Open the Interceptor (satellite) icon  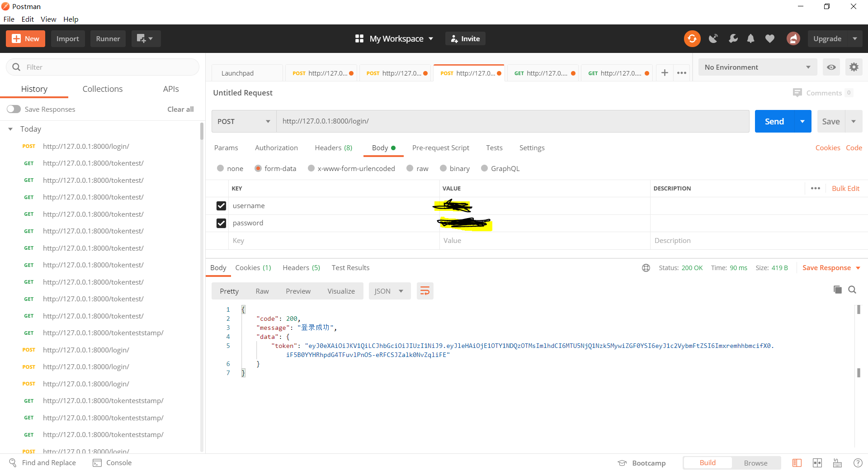pyautogui.click(x=713, y=38)
